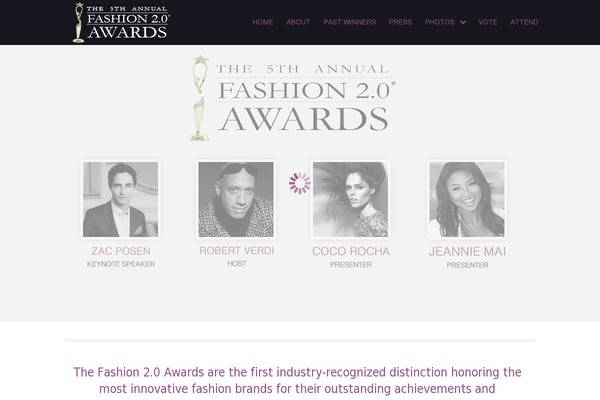Click the Fashion 2.0 Awards description paragraph
The height and width of the screenshot is (400, 600).
coord(297,380)
